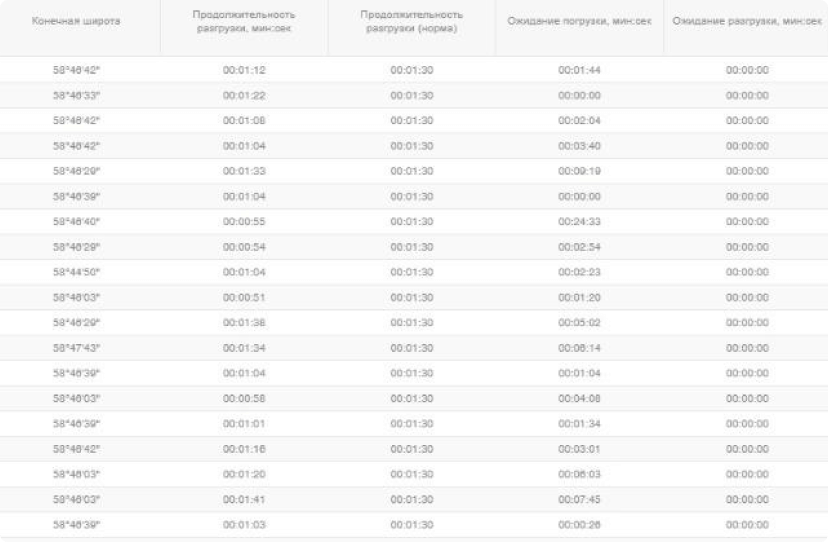
Task: Select the loading wait value 00:24:33
Action: point(579,222)
